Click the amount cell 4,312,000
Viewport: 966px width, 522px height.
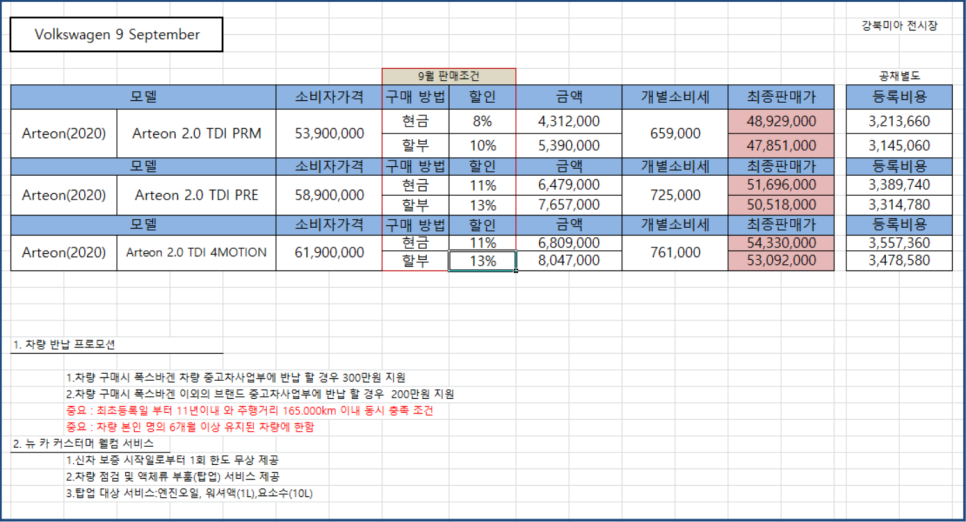point(569,121)
